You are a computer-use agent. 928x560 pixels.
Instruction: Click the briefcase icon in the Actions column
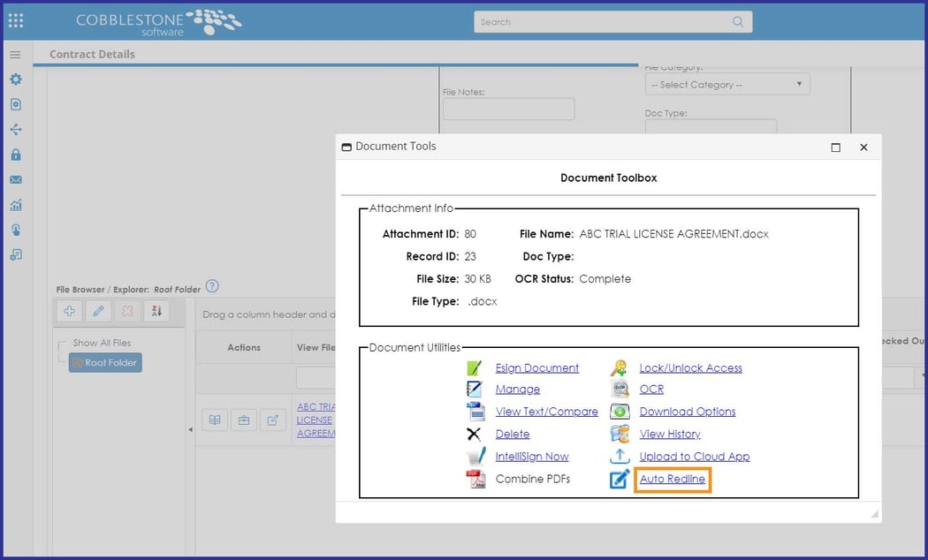point(242,420)
